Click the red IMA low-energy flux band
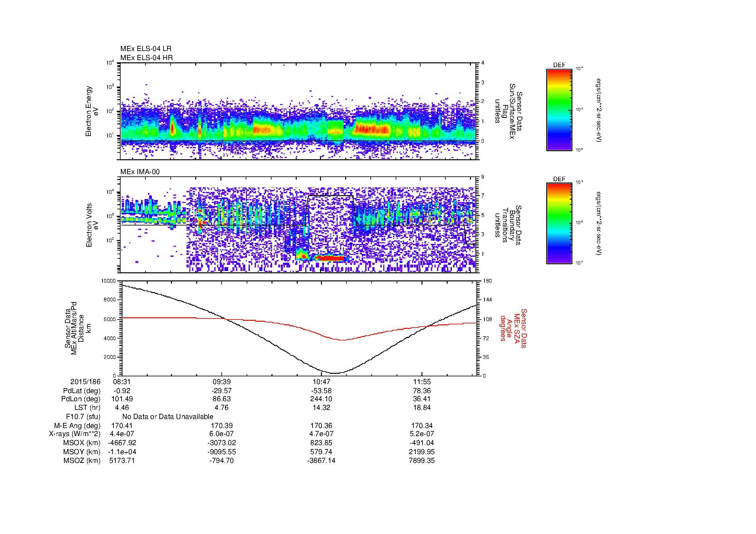 click(332, 259)
